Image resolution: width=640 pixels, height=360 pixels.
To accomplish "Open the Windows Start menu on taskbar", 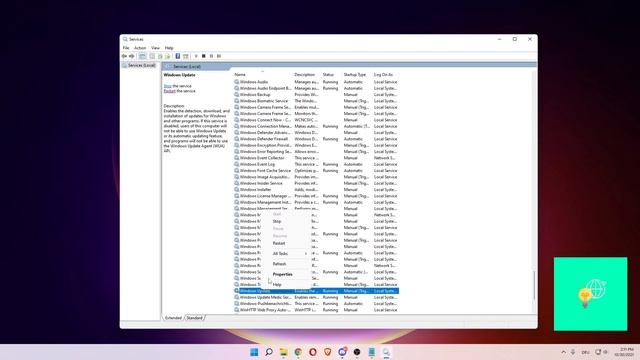I will [x=254, y=352].
